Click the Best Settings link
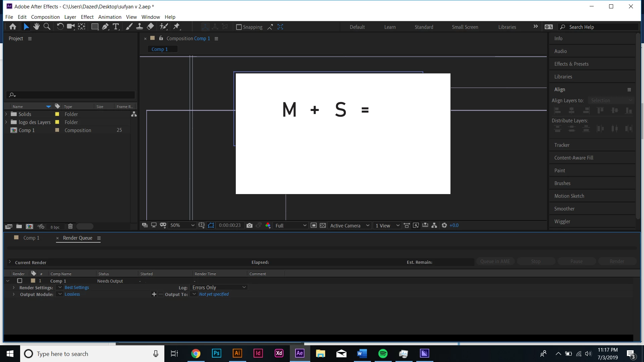The height and width of the screenshot is (362, 644). (x=77, y=288)
